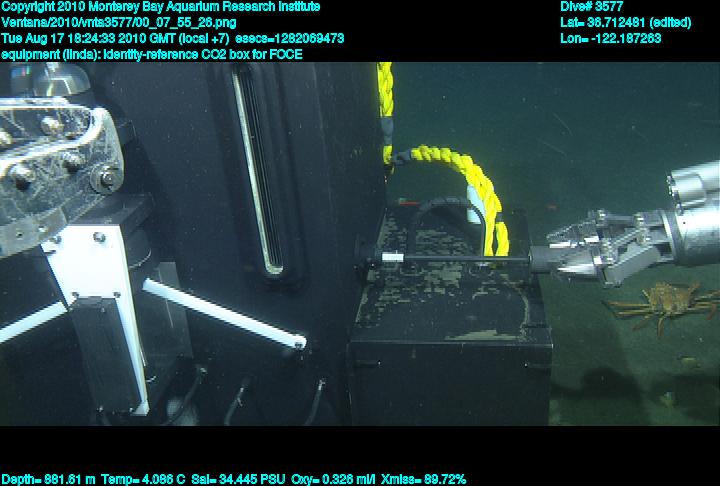Click the Temp= 4.086 C reading

[x=143, y=480]
